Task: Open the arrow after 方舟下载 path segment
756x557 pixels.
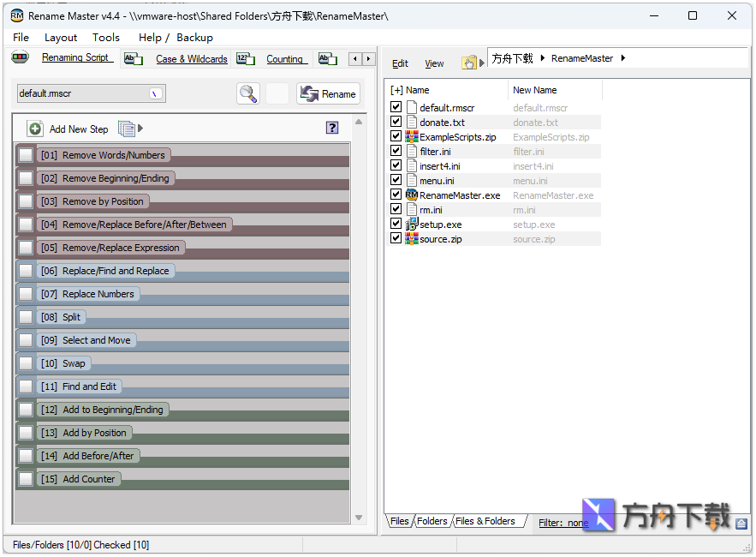Action: point(543,58)
